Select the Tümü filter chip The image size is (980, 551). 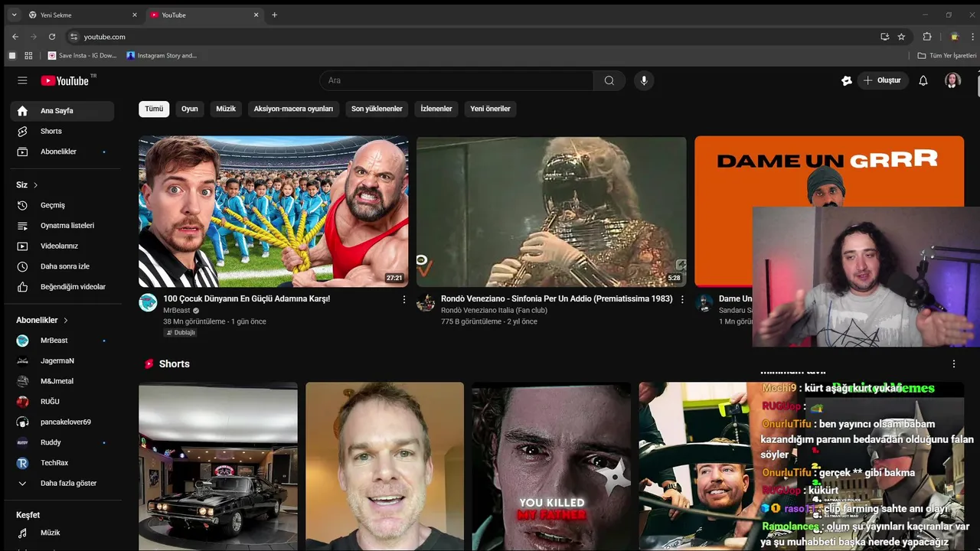click(154, 109)
